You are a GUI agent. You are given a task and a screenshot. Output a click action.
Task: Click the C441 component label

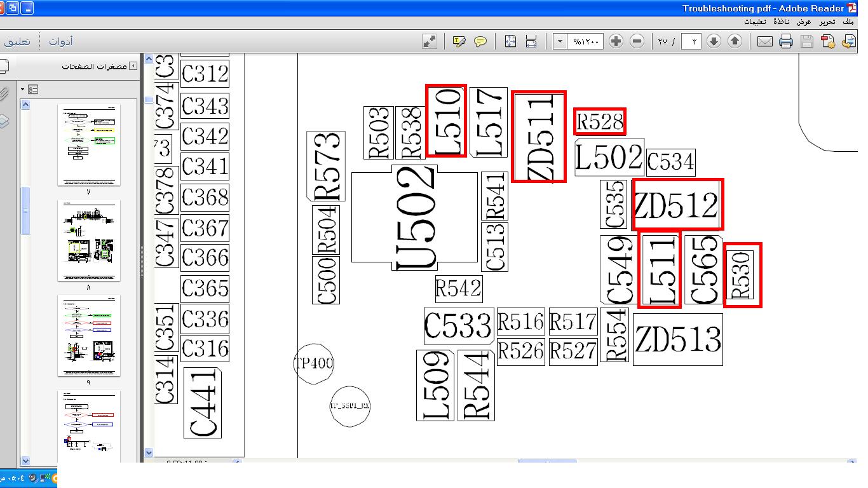(x=203, y=403)
